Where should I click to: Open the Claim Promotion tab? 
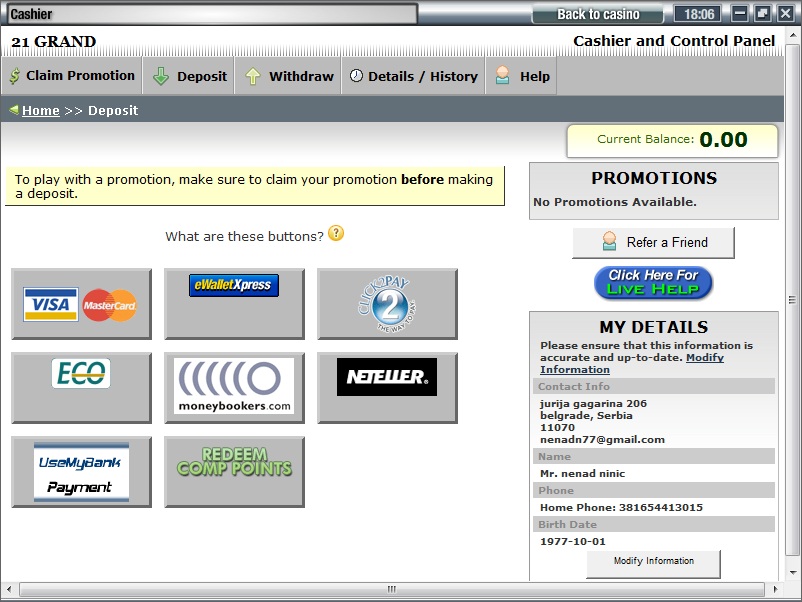[x=72, y=76]
